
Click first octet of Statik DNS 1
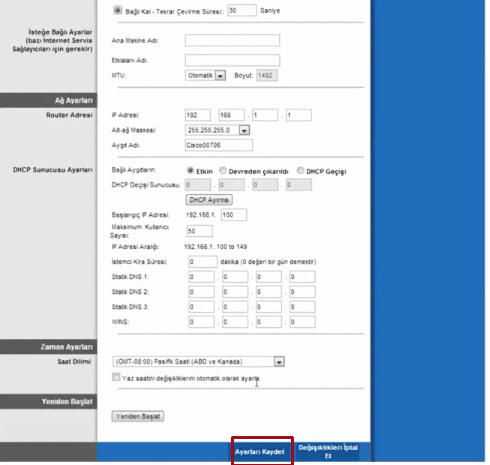[201, 277]
